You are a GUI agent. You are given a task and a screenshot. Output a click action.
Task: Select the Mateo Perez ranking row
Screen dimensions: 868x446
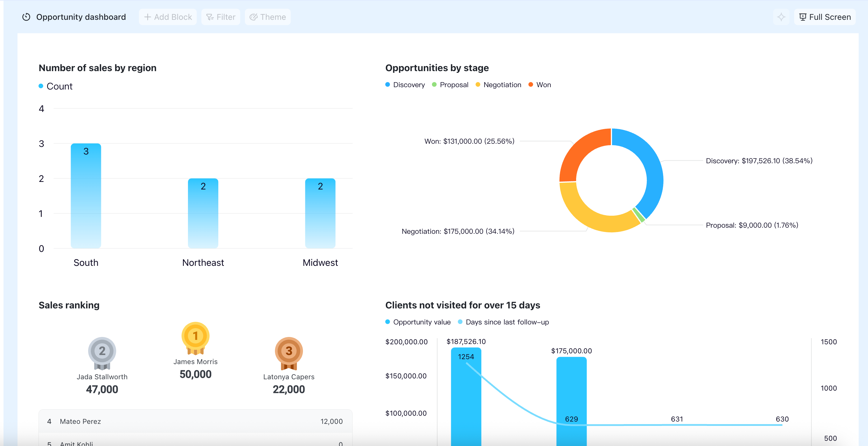pyautogui.click(x=196, y=421)
